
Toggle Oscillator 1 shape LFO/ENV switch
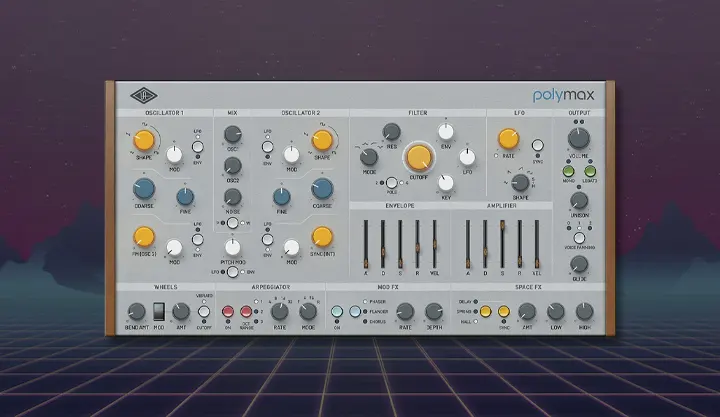tap(197, 147)
